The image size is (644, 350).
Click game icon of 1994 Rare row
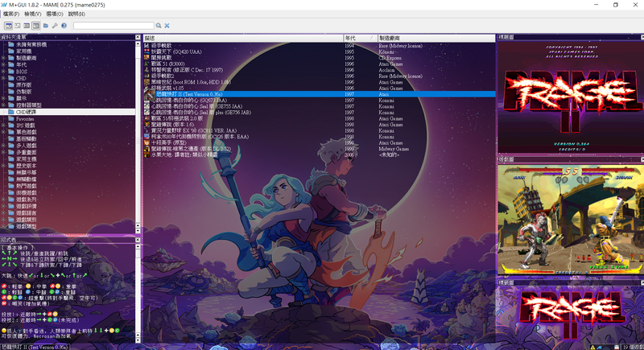(147, 46)
